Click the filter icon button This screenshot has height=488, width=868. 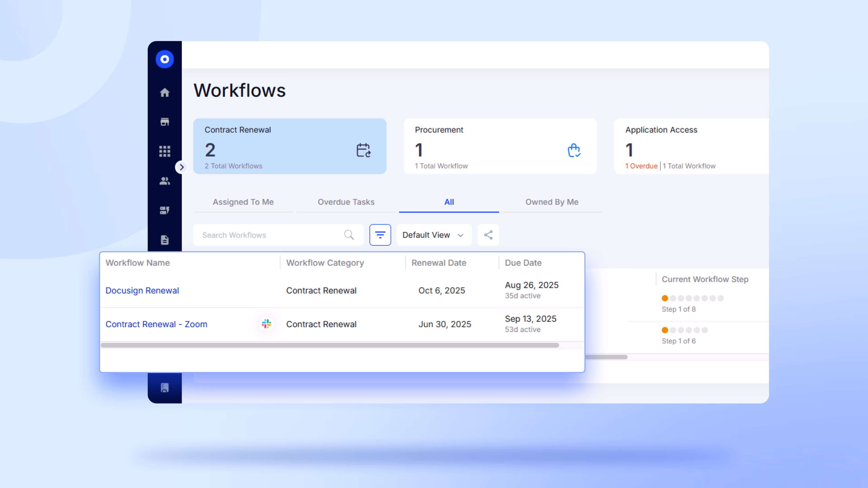click(x=380, y=235)
